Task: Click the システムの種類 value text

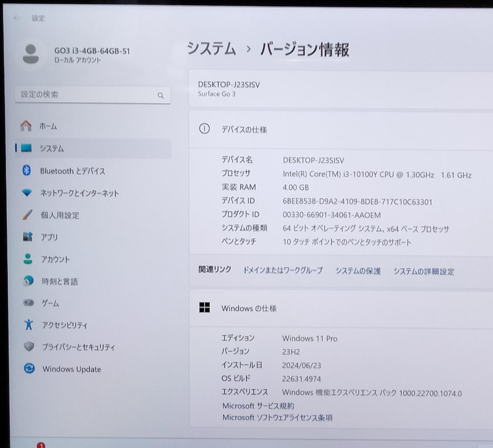Action: (366, 229)
